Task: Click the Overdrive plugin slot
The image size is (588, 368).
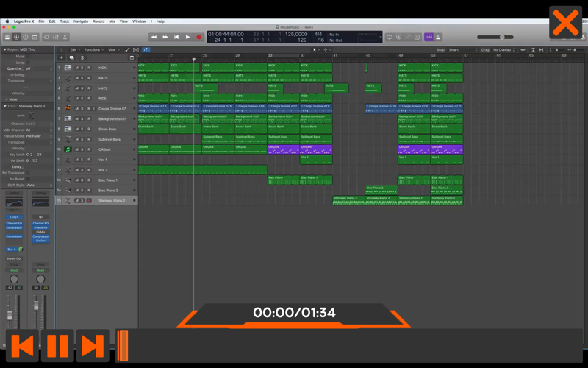Action: click(x=40, y=227)
